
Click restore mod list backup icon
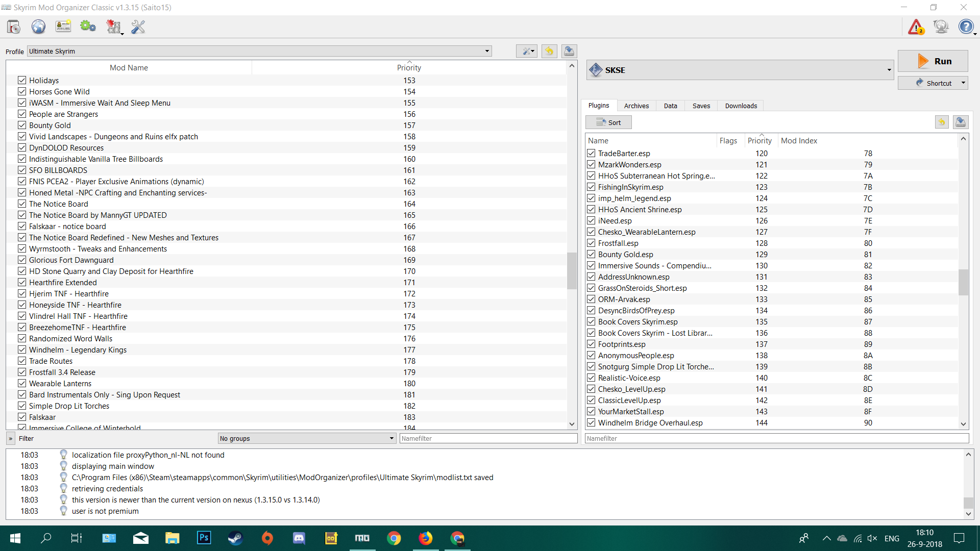coord(549,51)
